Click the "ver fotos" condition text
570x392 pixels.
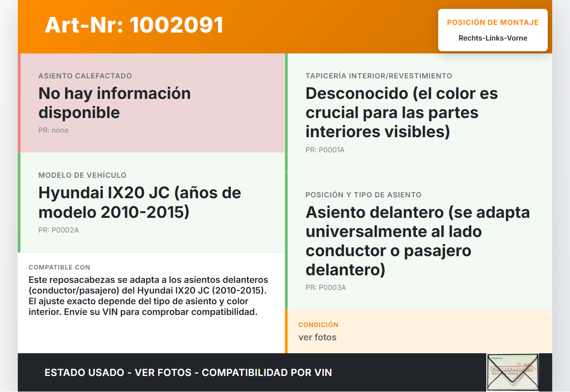click(x=318, y=337)
